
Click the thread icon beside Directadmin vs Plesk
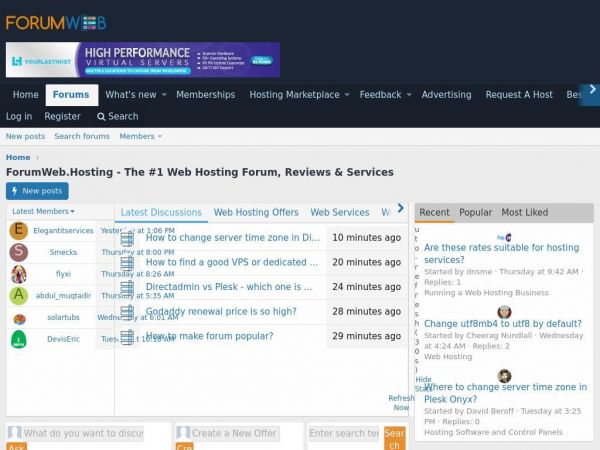pyautogui.click(x=127, y=289)
